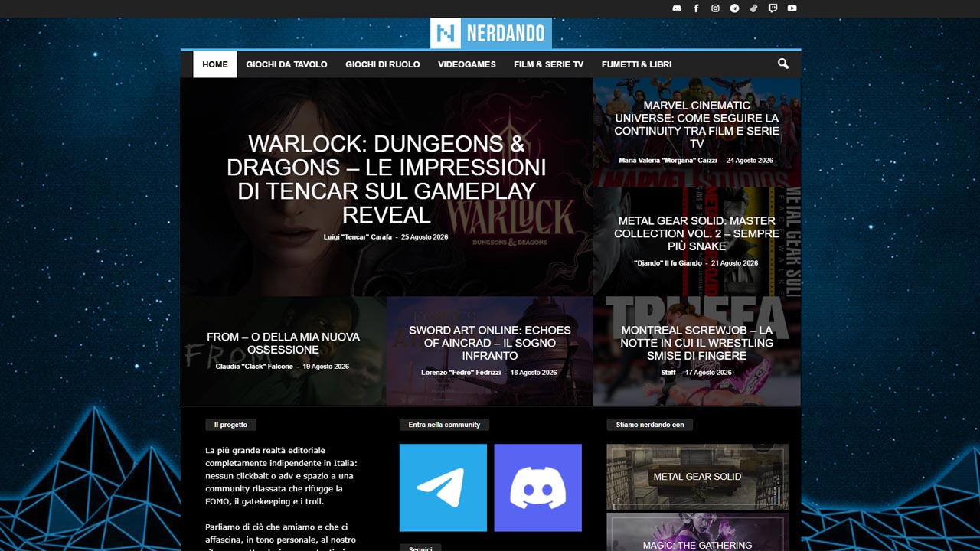The height and width of the screenshot is (551, 980).
Task: Click the 25 Agosto 2026 date
Action: (x=424, y=237)
